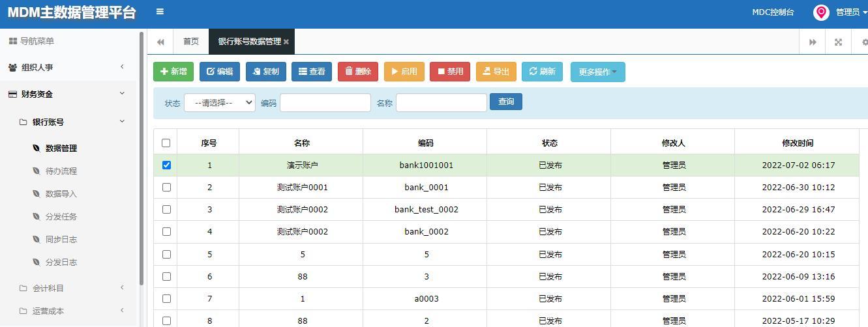
Task: Click the leaf icon beside 数据导入
Action: 37,193
